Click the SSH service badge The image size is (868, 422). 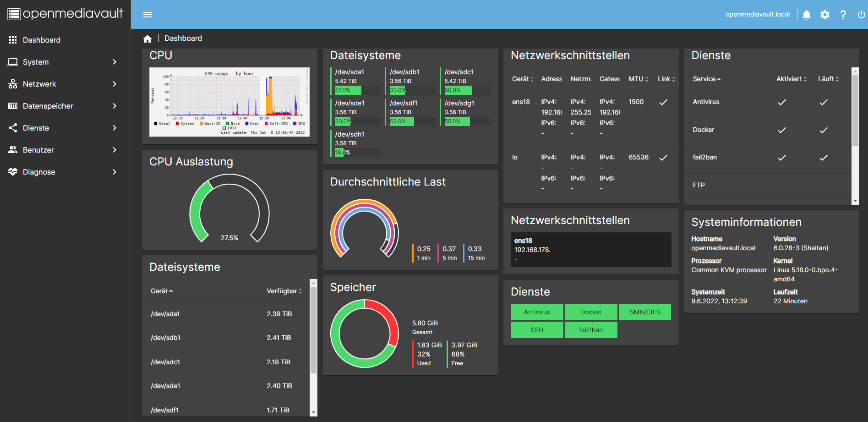[x=537, y=330]
